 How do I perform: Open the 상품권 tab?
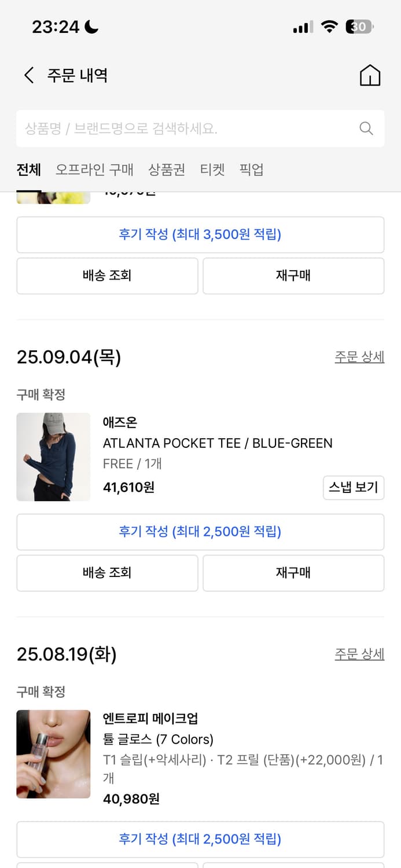pos(167,170)
